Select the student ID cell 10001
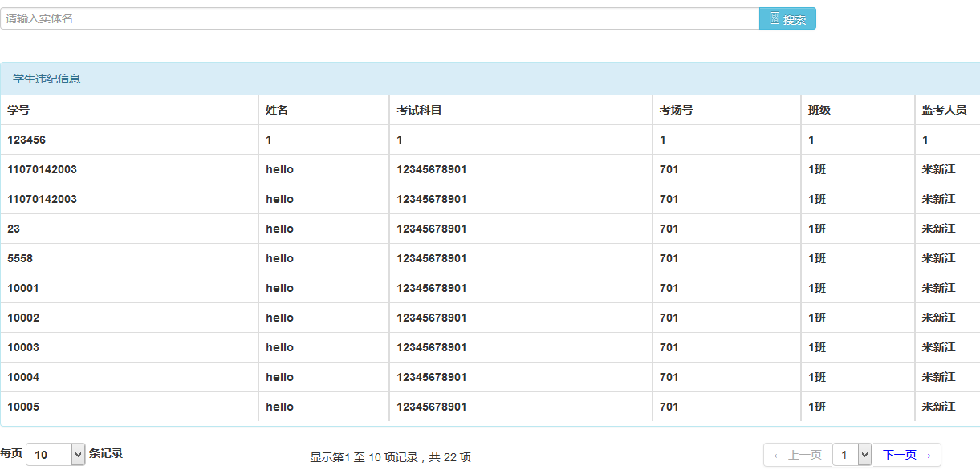The width and height of the screenshot is (980, 470). [23, 288]
